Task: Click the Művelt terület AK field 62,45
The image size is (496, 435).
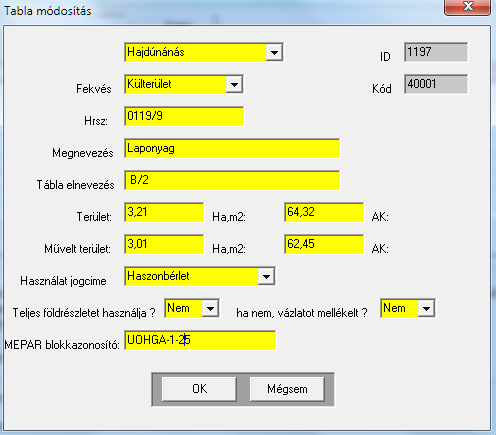Action: click(x=324, y=244)
